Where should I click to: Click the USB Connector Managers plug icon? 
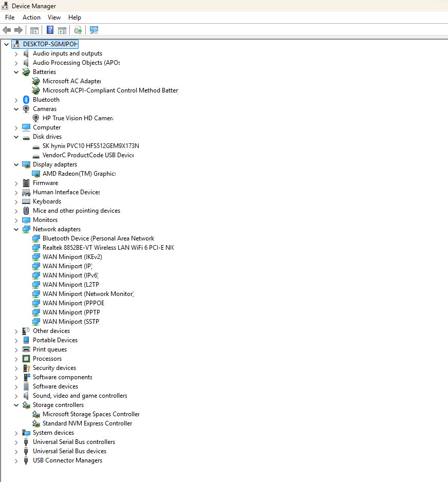tap(26, 460)
